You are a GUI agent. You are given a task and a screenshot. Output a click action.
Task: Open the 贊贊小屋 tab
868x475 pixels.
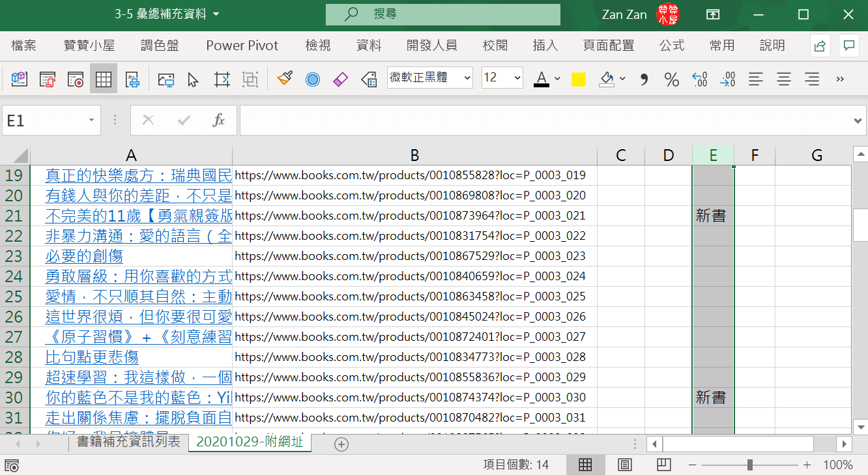89,46
